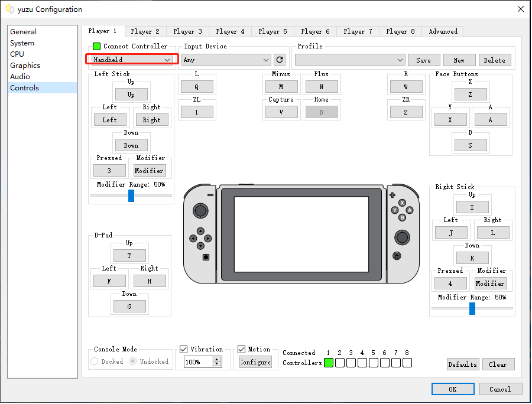Open the Profile dropdown list
This screenshot has width=532, height=404.
coord(349,60)
